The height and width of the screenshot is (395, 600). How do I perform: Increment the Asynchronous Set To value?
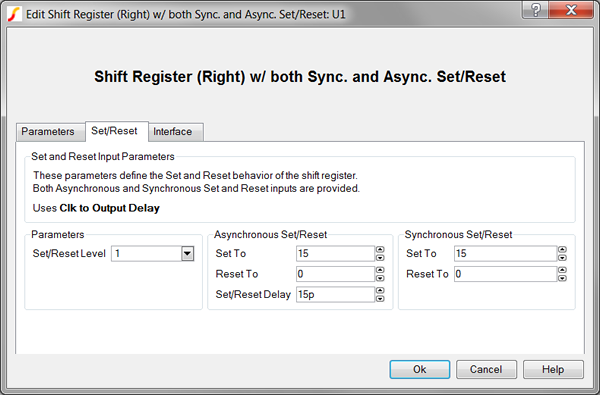point(380,250)
